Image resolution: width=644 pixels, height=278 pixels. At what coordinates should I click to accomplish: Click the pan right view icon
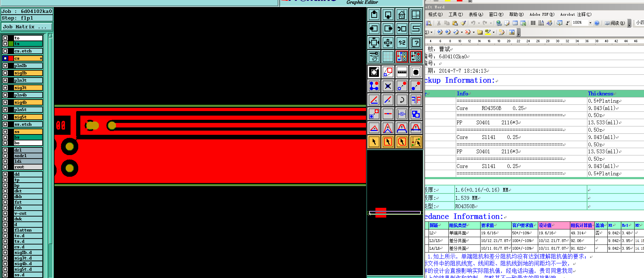[x=388, y=29]
